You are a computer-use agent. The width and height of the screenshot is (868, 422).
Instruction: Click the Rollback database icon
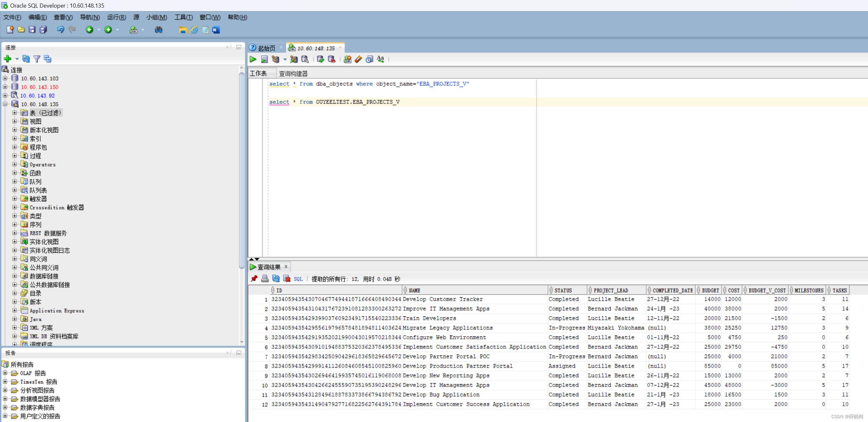[x=331, y=60]
